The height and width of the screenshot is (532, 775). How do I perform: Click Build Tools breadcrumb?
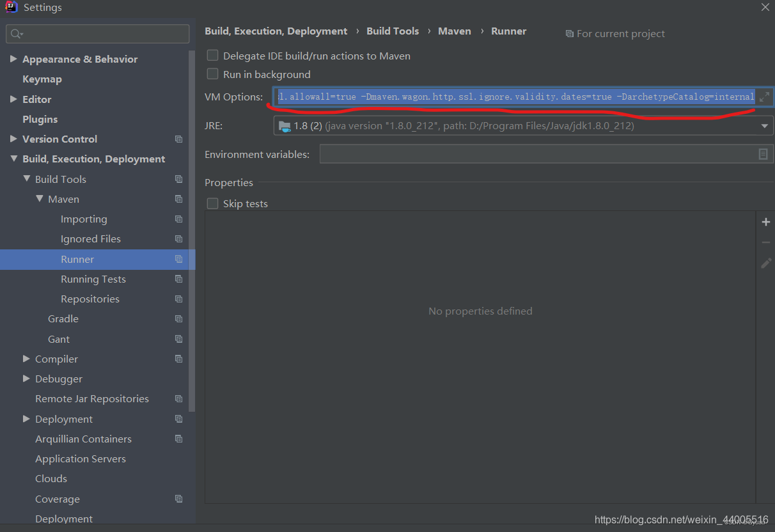click(x=393, y=31)
